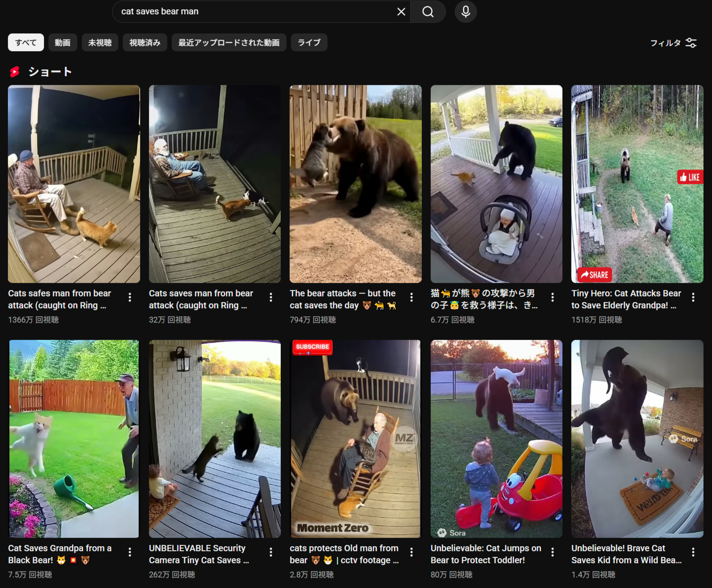
Task: Open menu for 'The bear attacks' short
Action: (412, 297)
